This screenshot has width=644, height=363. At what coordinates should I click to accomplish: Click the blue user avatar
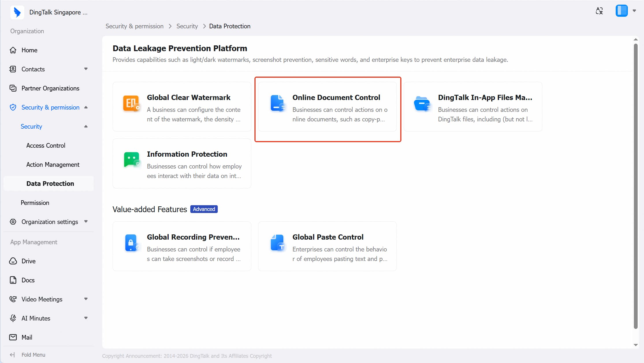tap(621, 11)
